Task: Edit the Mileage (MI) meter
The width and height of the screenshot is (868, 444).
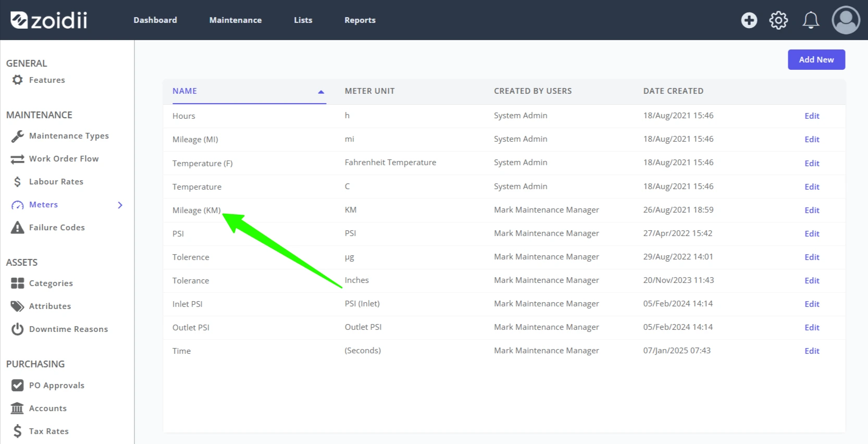Action: [x=812, y=139]
